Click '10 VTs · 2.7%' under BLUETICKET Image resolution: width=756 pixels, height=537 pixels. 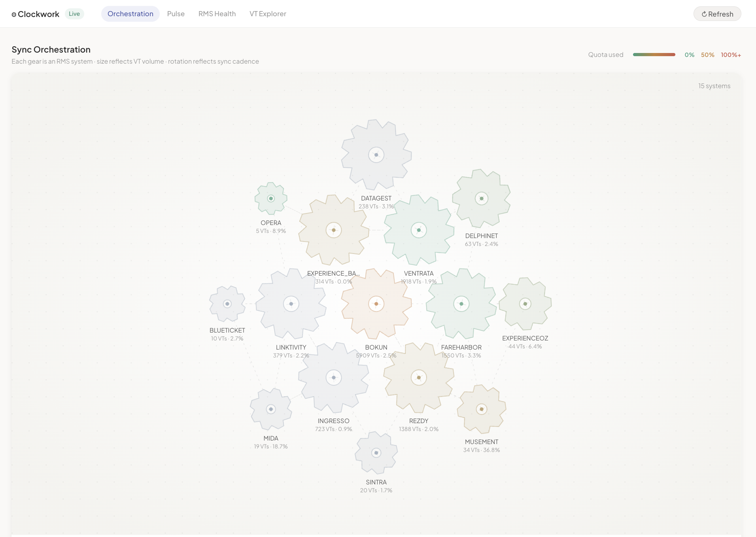click(x=227, y=338)
